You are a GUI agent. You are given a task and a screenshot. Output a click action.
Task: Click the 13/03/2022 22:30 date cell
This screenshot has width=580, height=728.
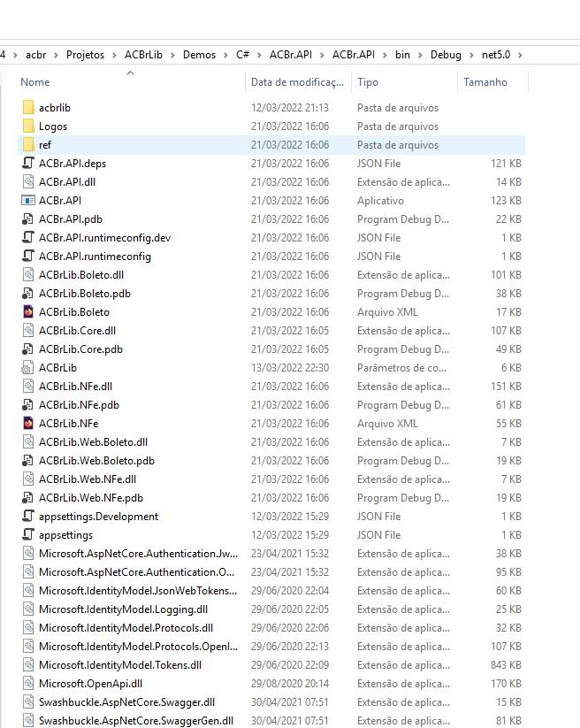click(x=290, y=368)
